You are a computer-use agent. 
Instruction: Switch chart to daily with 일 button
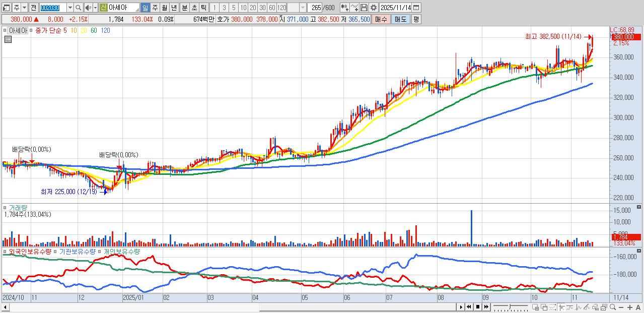point(145,8)
